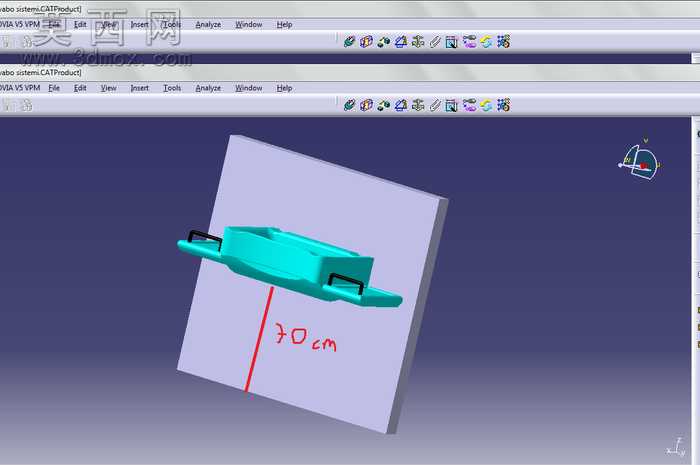Start the Clash tool in the upper window toolbar
The width and height of the screenshot is (700, 465).
[350, 42]
